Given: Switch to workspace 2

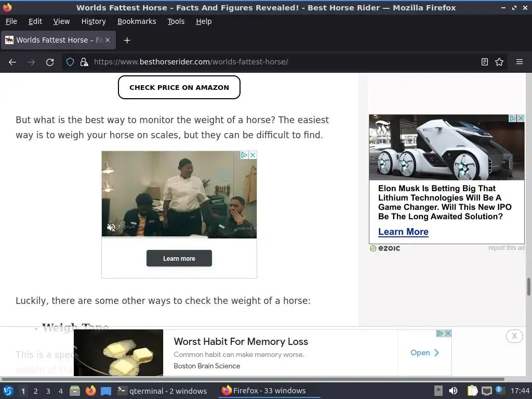Looking at the screenshot, I should click(36, 391).
